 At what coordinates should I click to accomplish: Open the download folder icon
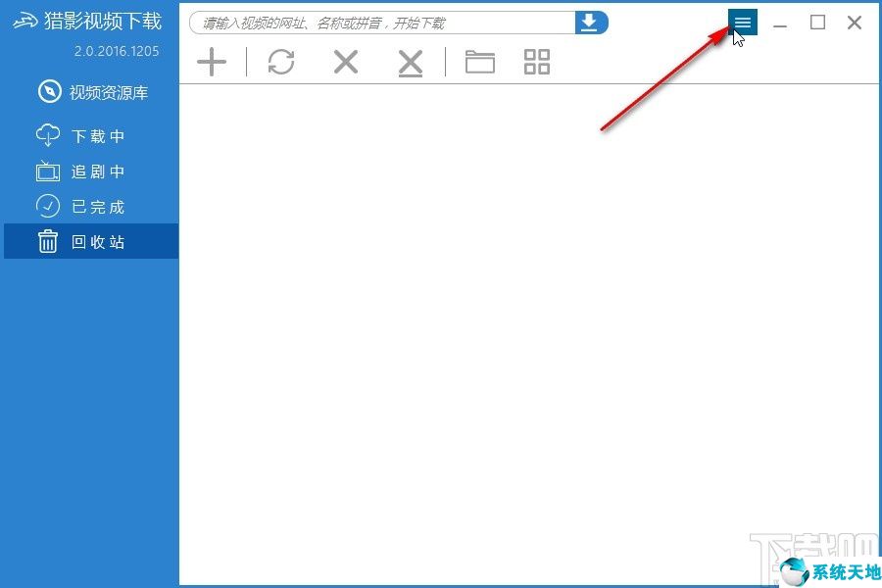coord(480,62)
